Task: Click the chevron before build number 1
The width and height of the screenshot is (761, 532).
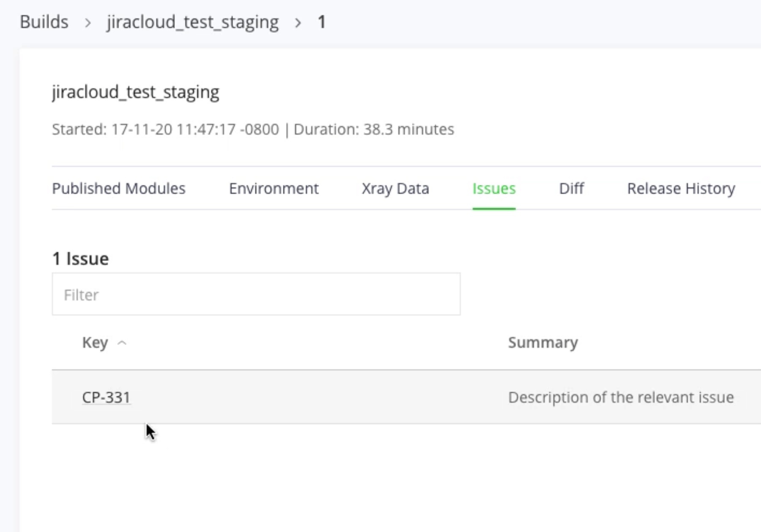Action: tap(298, 22)
